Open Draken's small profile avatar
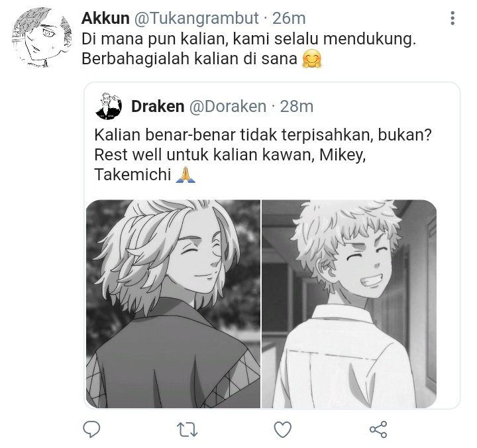Viewport: 477px width, 448px height. coord(109,106)
